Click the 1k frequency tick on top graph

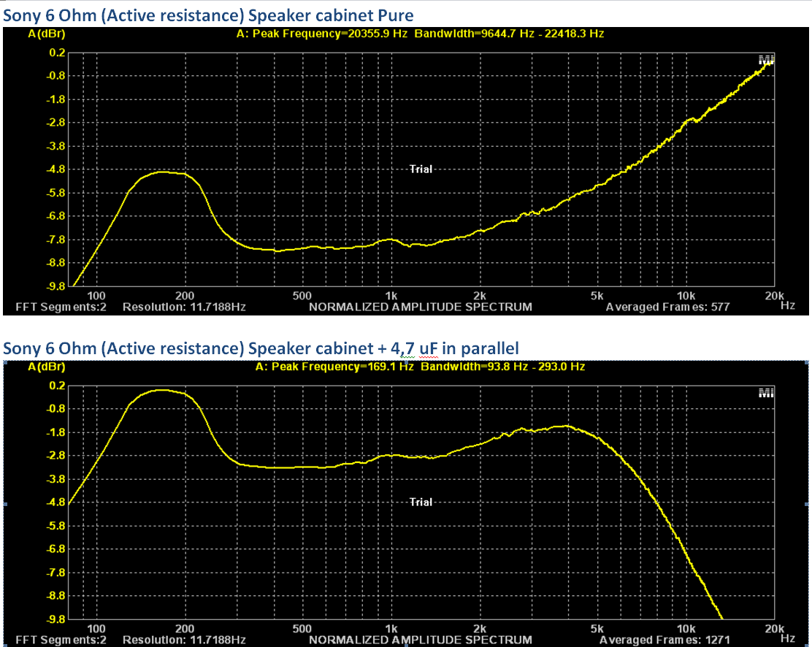point(391,296)
